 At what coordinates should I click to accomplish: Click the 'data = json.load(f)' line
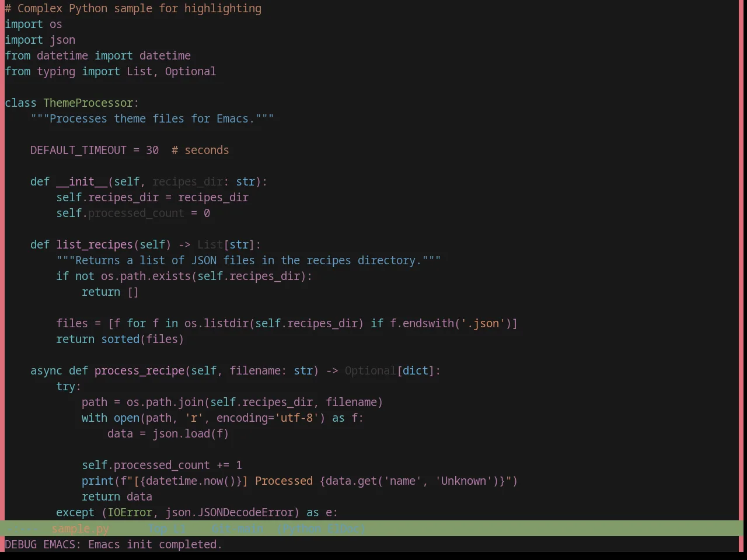(168, 433)
